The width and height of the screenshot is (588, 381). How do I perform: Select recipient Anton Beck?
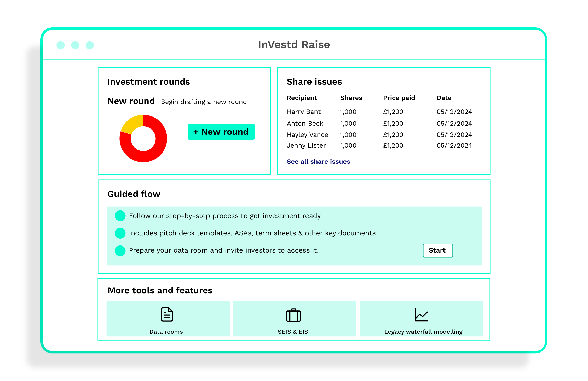(x=305, y=123)
